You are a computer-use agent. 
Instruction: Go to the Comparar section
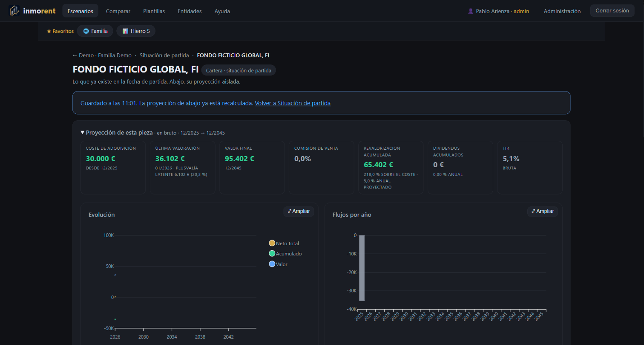(x=118, y=11)
